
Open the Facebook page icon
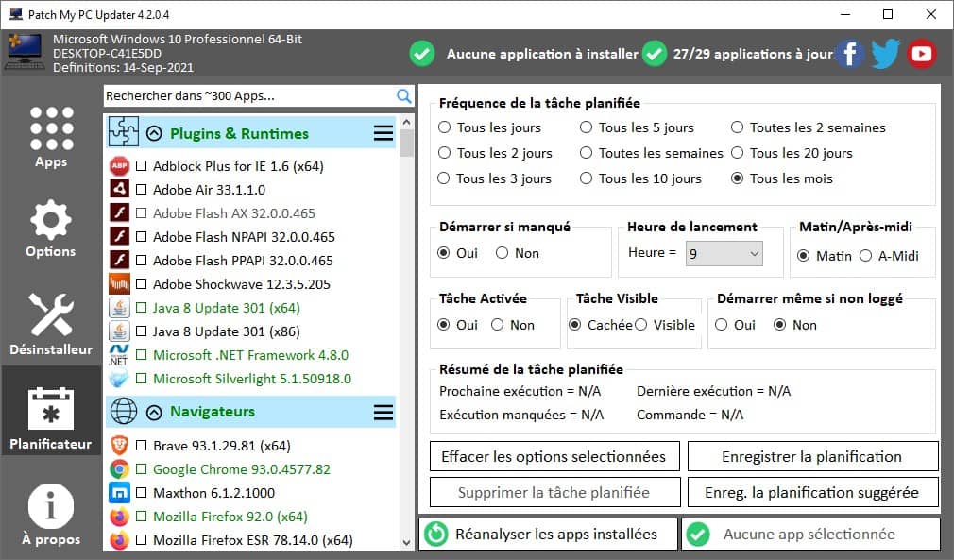[x=850, y=54]
